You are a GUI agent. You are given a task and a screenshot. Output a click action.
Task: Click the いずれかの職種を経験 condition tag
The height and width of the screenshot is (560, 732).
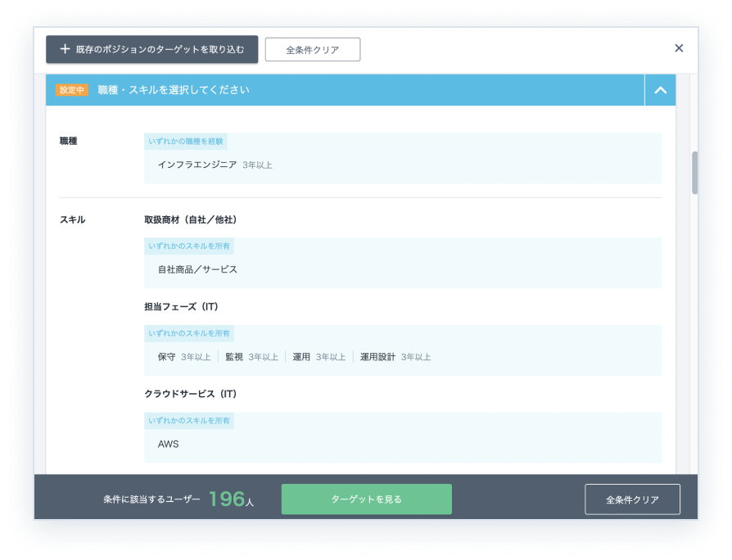pos(186,142)
